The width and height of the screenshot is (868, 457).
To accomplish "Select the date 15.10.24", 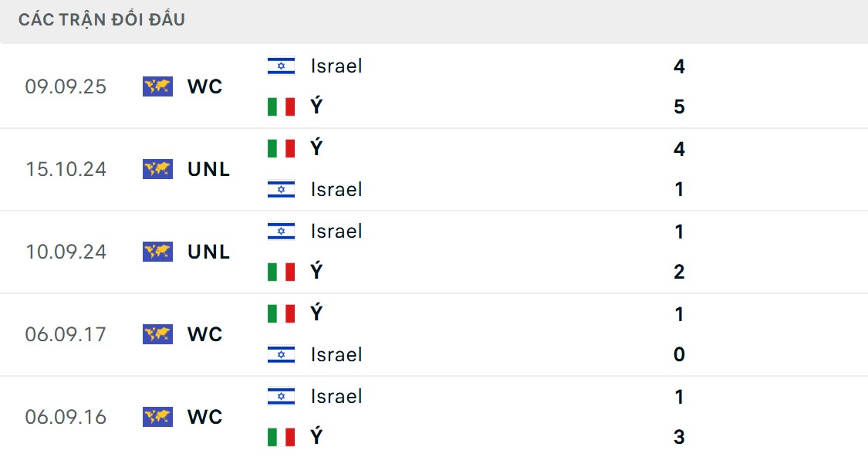I will (x=67, y=169).
